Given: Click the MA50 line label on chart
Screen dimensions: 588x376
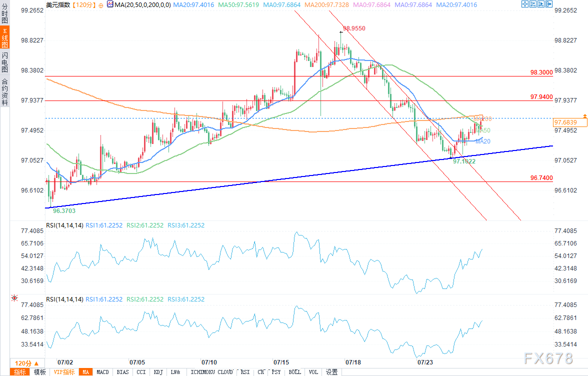Looking at the screenshot, I should point(484,130).
